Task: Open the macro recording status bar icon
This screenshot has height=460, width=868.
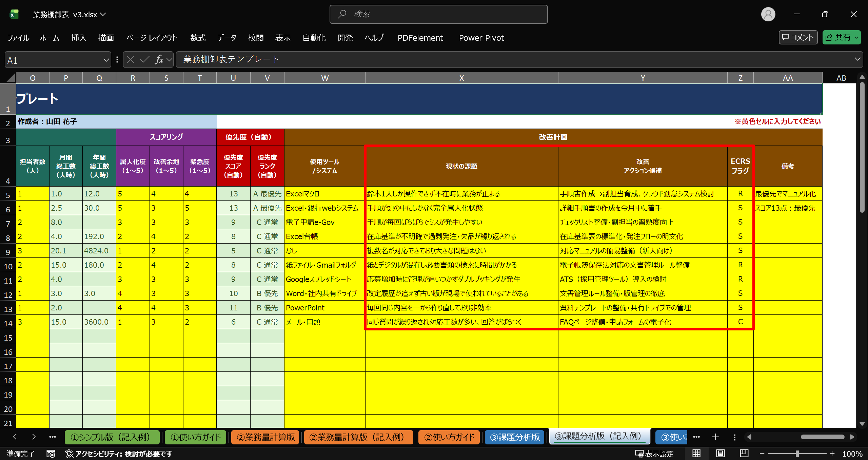Action: [x=51, y=454]
